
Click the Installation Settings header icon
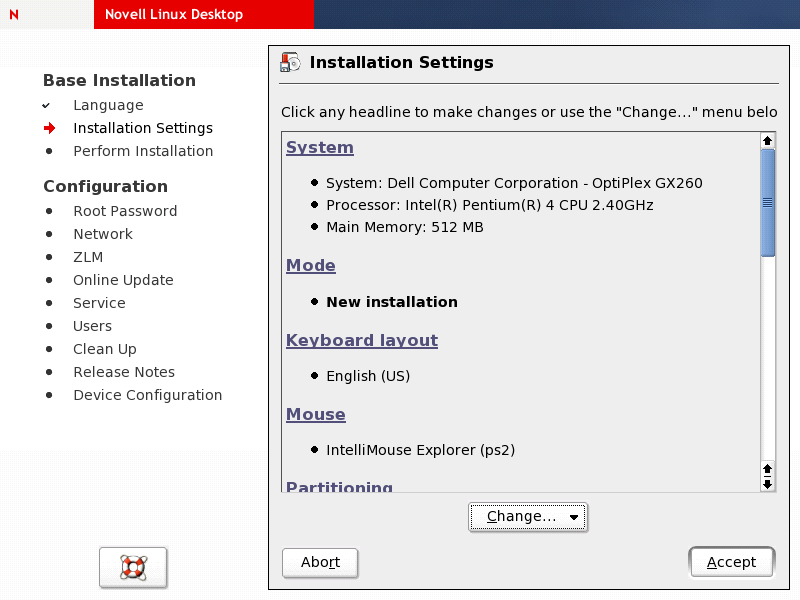(291, 63)
